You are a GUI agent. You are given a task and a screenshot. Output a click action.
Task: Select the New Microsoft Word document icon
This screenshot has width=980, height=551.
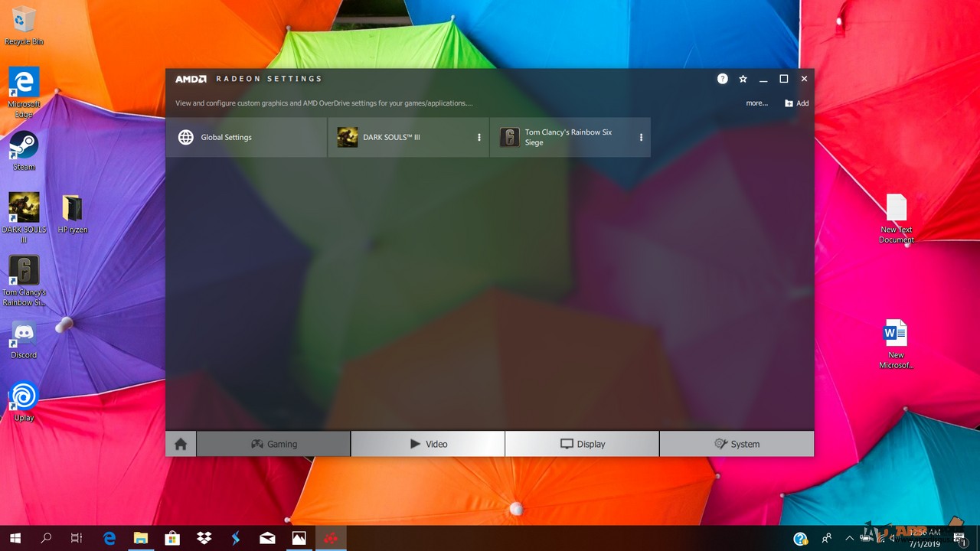point(896,344)
